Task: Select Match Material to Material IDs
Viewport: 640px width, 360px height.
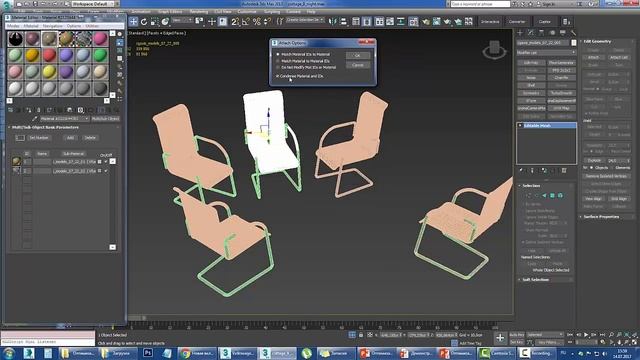Action: coord(304,61)
